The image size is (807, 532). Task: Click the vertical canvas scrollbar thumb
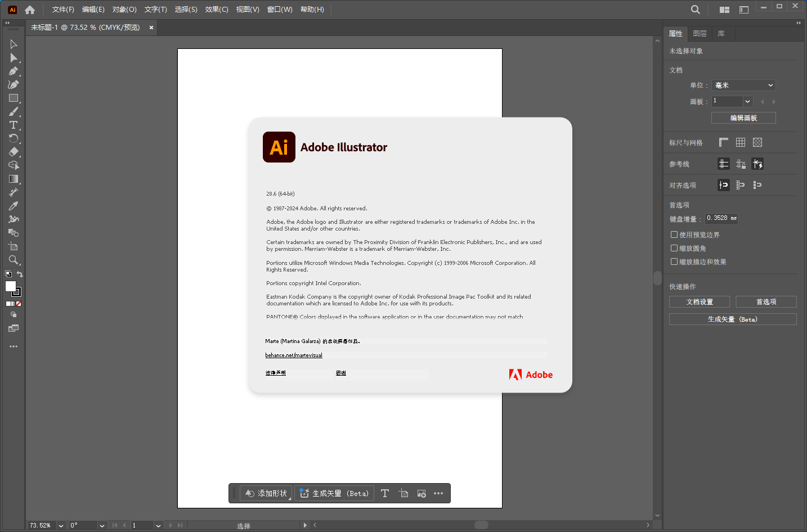(657, 278)
